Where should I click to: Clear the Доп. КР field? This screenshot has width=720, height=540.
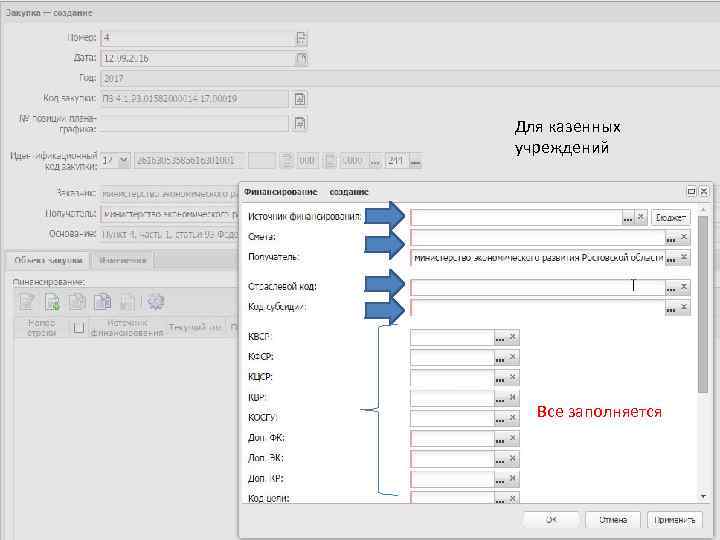point(513,479)
